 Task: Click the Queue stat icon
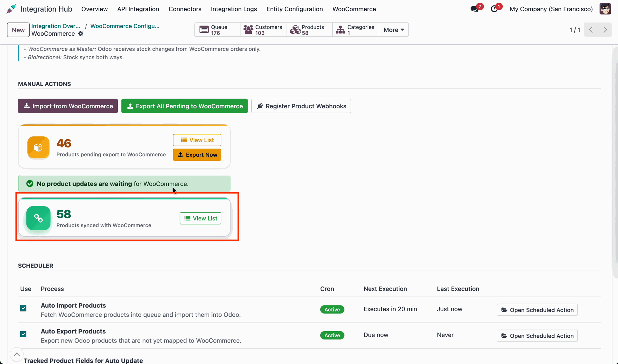tap(204, 30)
